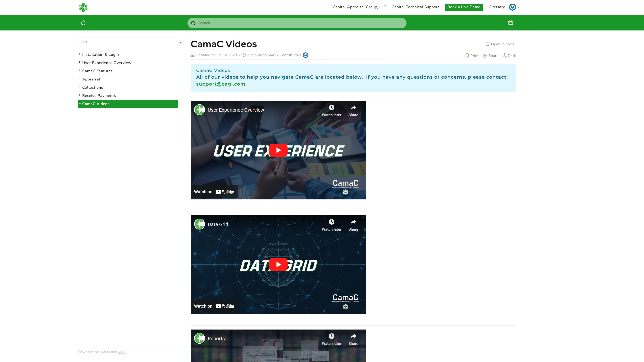Open the Glossary page
Viewport: 644px width, 362px height.
[x=497, y=7]
